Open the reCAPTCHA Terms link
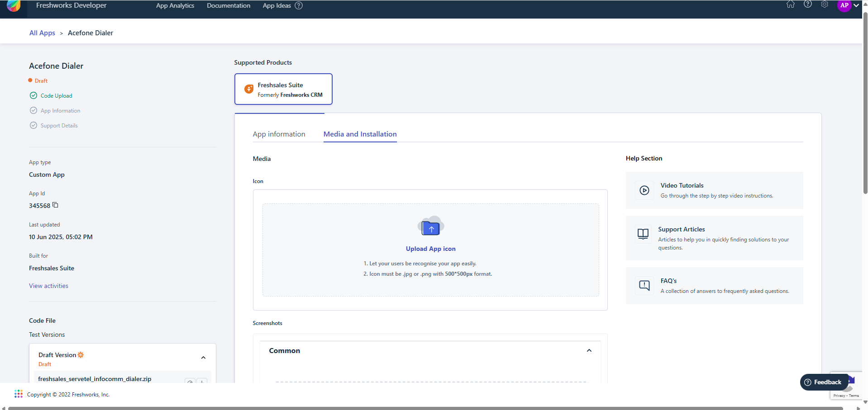Image resolution: width=868 pixels, height=410 pixels. tap(854, 396)
